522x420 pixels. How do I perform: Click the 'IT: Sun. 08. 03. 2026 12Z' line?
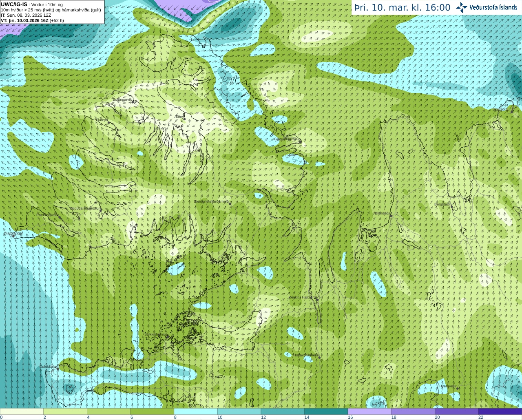pos(26,15)
